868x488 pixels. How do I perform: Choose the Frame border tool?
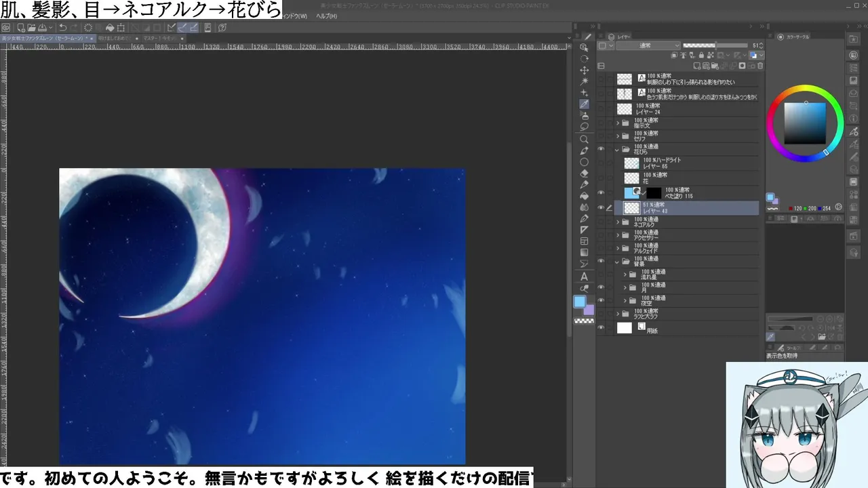(584, 241)
